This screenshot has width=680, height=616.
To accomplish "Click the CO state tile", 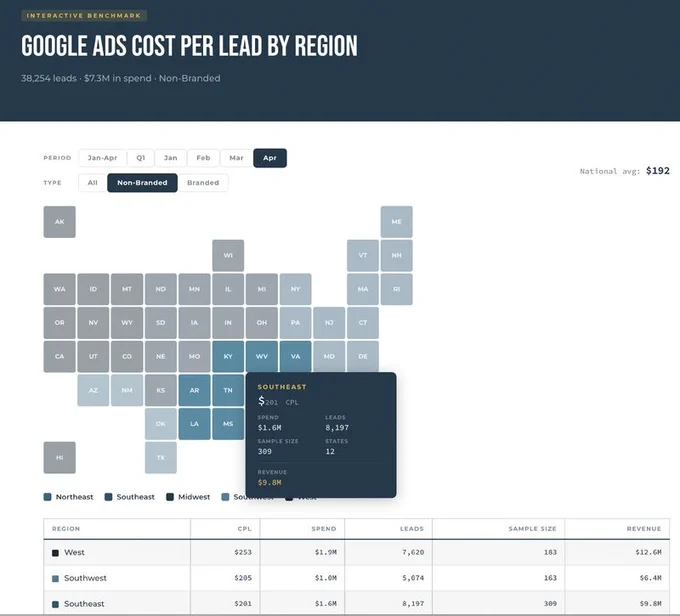I will click(x=127, y=357).
